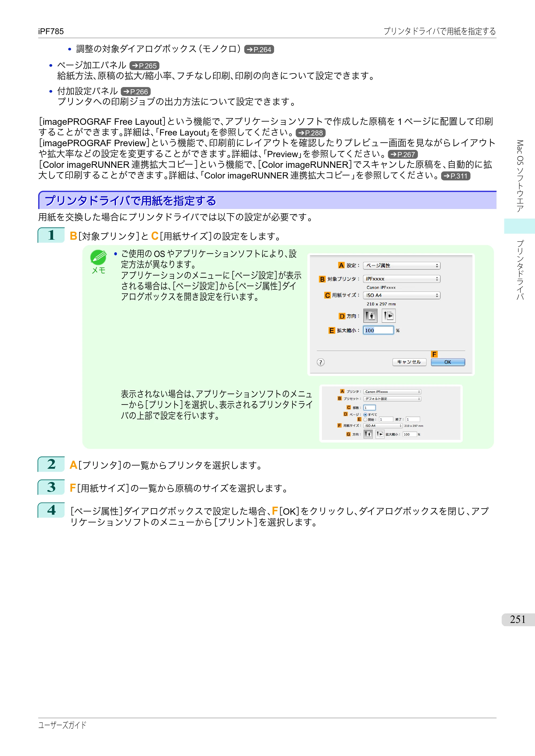
Task: Click the Canon iPFxxxx text under 対象プリンタ
Action: pyautogui.click(x=381, y=288)
